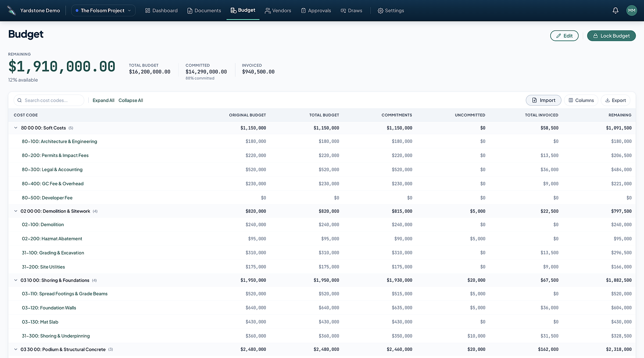
Task: Click the $604,000 remaining cell
Action: pyautogui.click(x=621, y=308)
